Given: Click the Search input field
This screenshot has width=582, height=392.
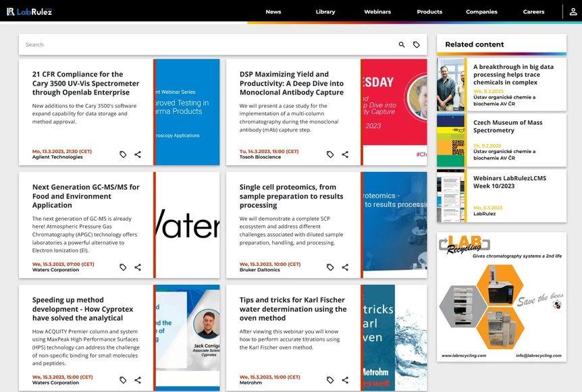Looking at the screenshot, I should pyautogui.click(x=208, y=45).
